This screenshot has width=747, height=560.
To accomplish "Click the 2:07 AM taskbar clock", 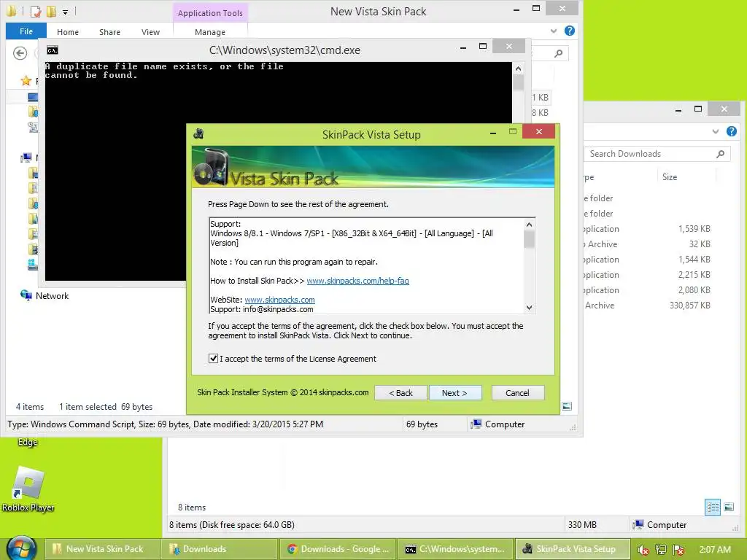I will 715,550.
